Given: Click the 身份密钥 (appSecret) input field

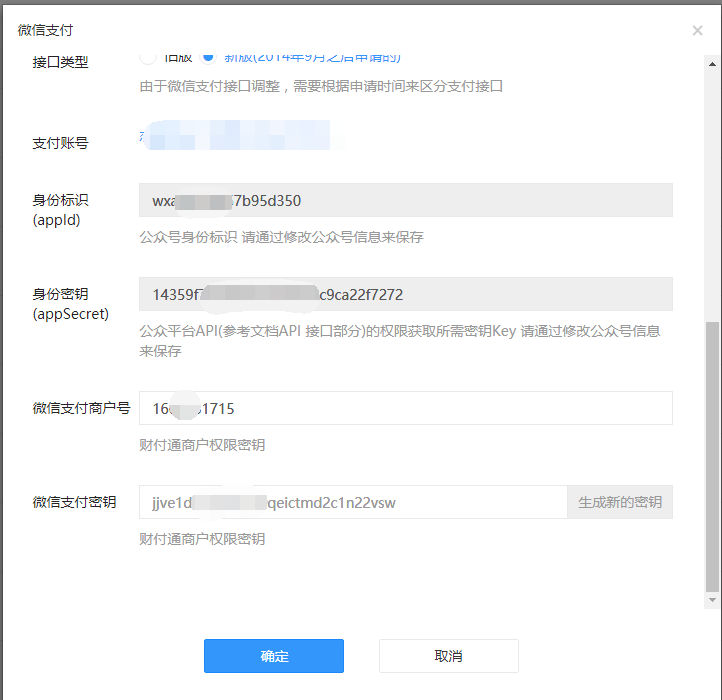Looking at the screenshot, I should (x=406, y=294).
